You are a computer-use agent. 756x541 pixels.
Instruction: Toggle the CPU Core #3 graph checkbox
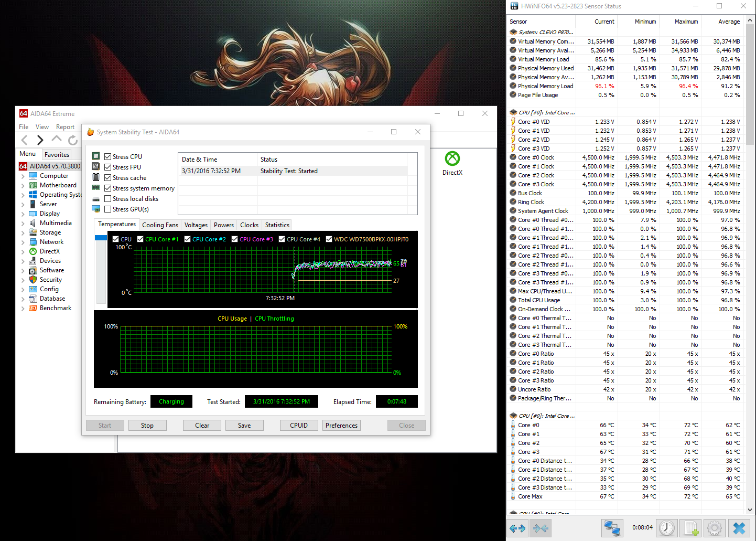(x=235, y=239)
